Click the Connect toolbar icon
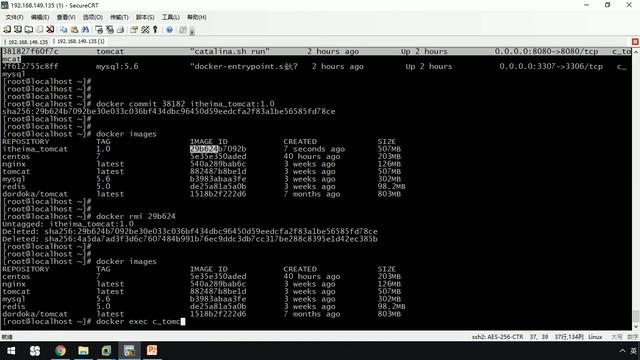 (x=7, y=29)
